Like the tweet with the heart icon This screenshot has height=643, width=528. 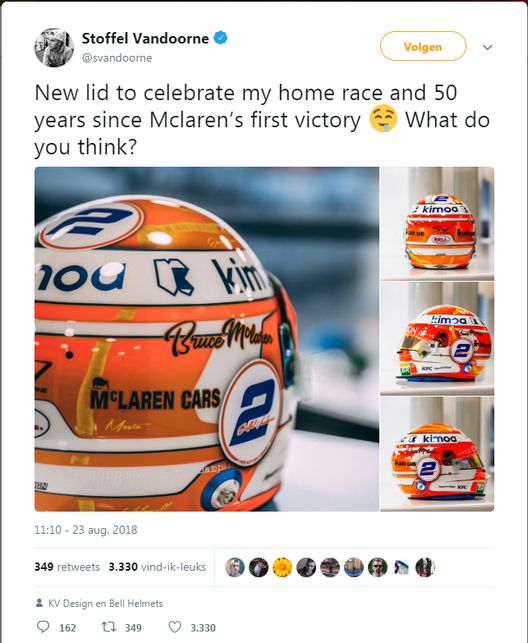coord(175,627)
